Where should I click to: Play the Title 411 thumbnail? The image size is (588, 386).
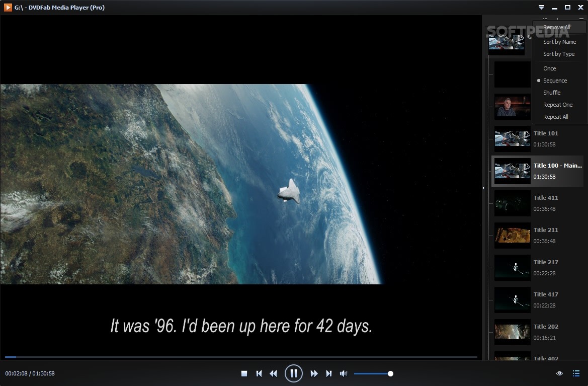[512, 203]
